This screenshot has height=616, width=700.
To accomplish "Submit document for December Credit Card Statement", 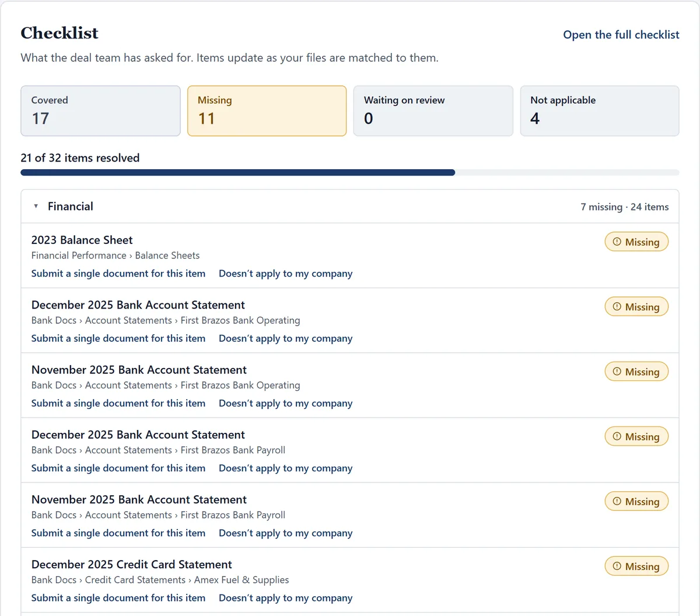I will click(118, 597).
